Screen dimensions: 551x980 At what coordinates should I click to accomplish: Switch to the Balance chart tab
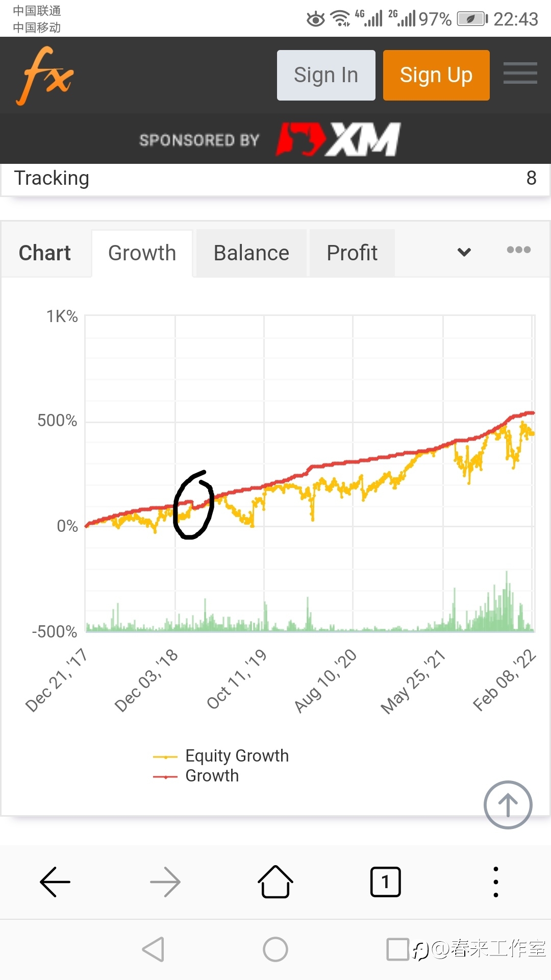pos(252,253)
